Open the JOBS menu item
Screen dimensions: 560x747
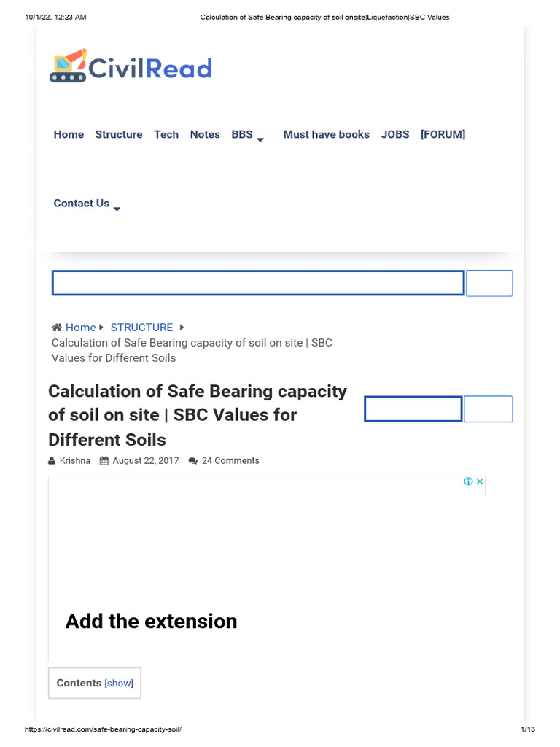[x=395, y=134]
